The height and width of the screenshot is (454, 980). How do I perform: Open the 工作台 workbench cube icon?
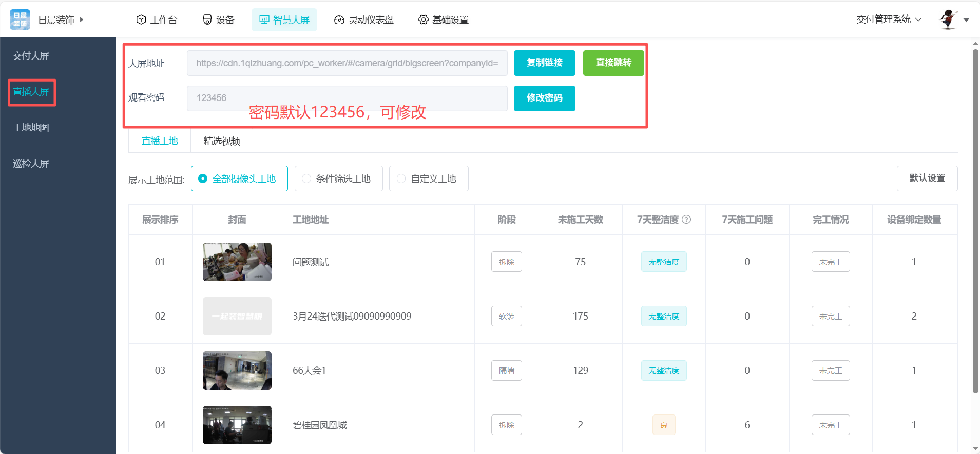[141, 19]
